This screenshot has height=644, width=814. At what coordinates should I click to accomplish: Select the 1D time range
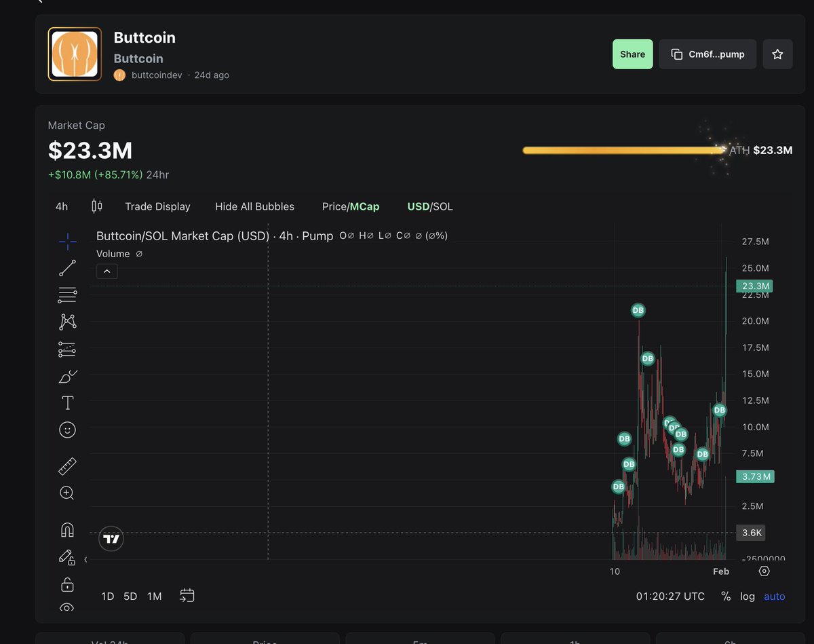coord(107,596)
